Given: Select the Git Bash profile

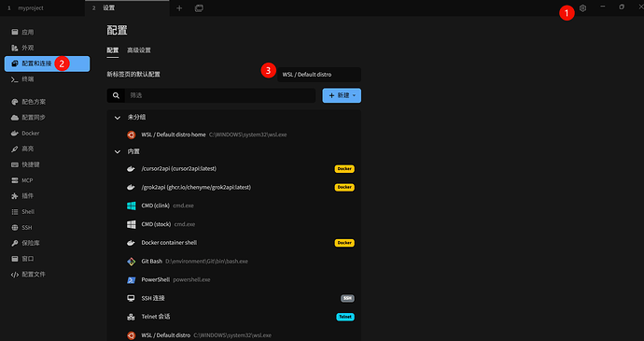Looking at the screenshot, I should pos(234,262).
